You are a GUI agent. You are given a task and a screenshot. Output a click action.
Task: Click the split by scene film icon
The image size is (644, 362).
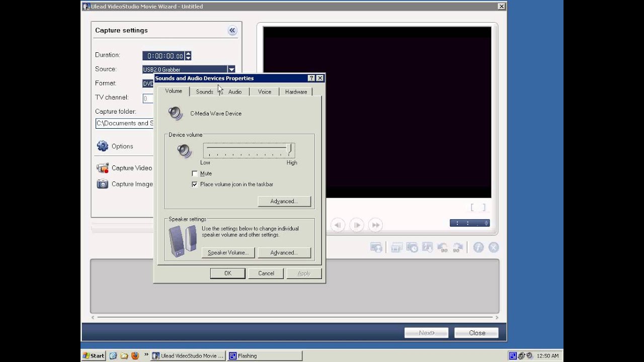(396, 247)
